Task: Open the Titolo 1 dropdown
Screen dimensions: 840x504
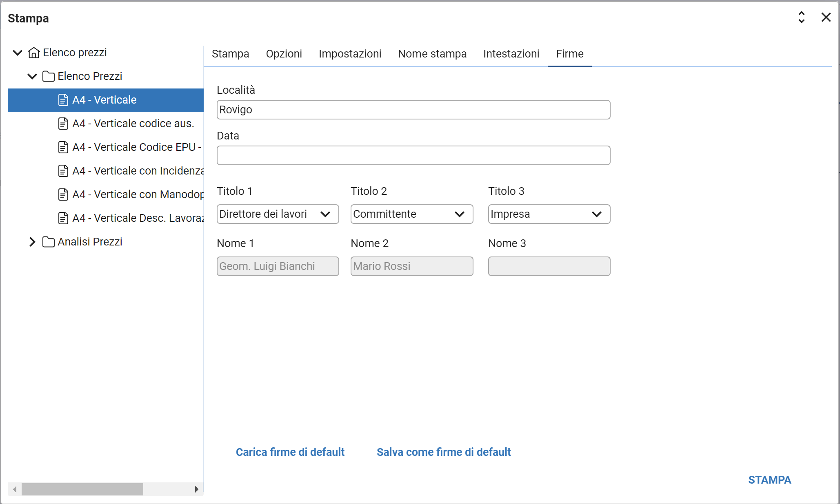Action: coord(278,214)
